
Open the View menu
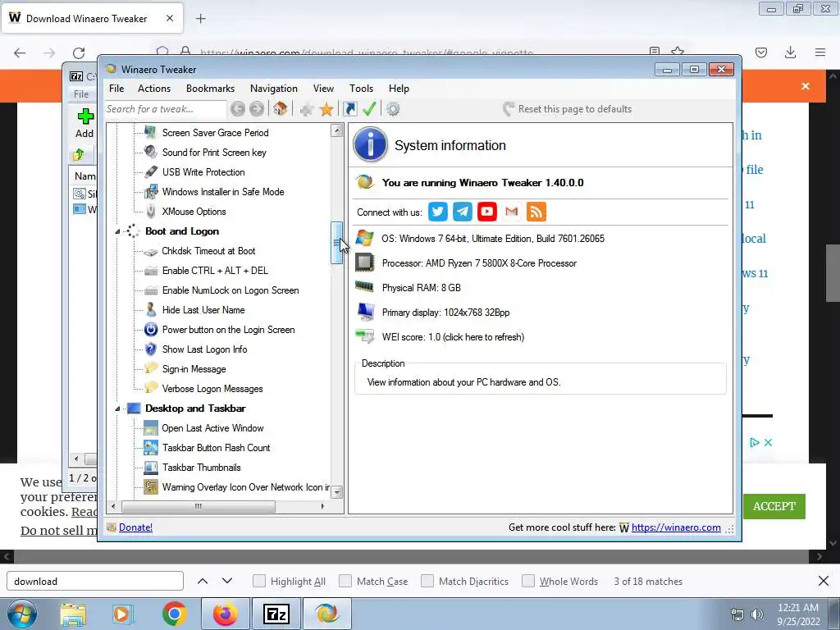(x=323, y=89)
